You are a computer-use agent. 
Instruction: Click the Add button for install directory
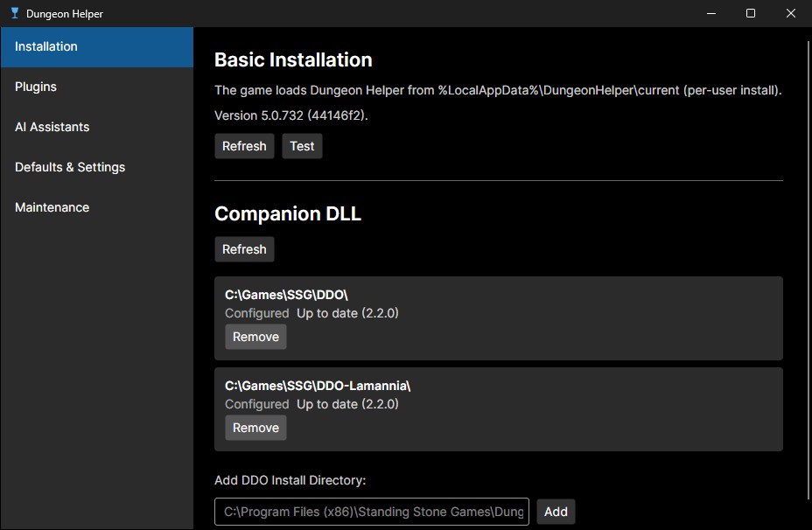click(x=556, y=512)
